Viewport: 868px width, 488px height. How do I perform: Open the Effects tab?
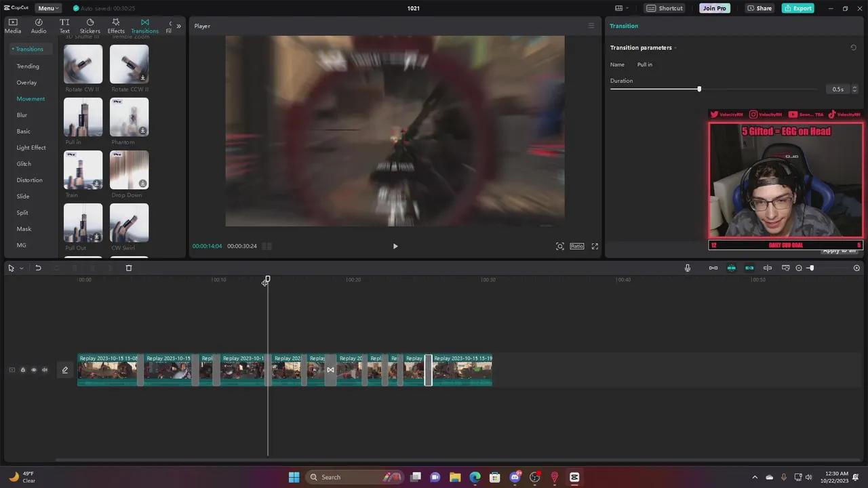pos(116,26)
